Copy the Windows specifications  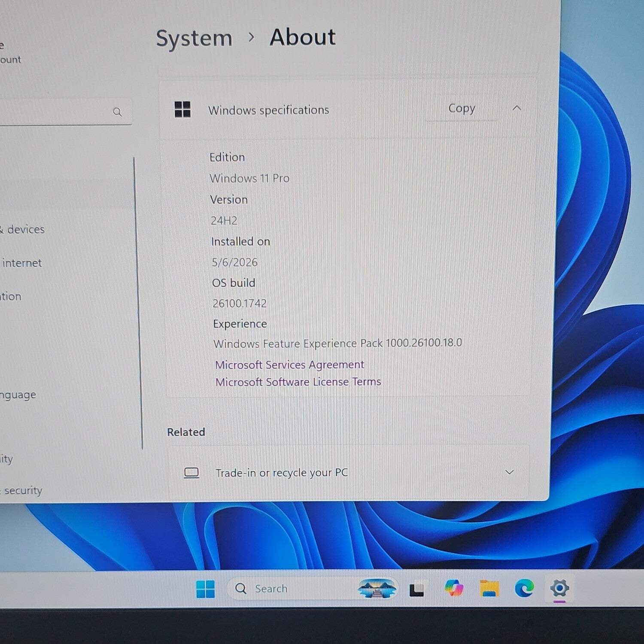point(462,108)
